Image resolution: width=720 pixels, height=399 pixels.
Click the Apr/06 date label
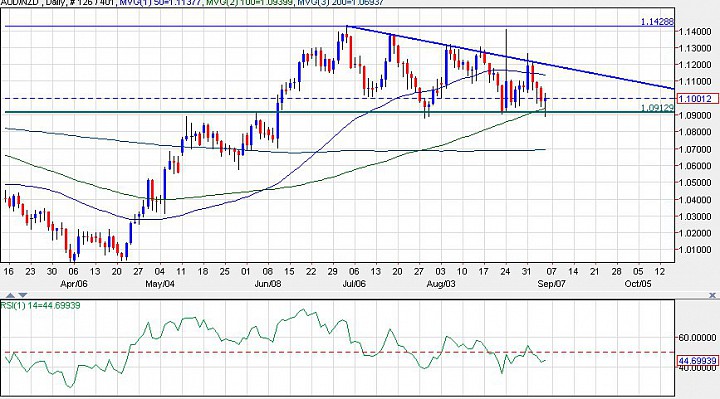(x=73, y=284)
